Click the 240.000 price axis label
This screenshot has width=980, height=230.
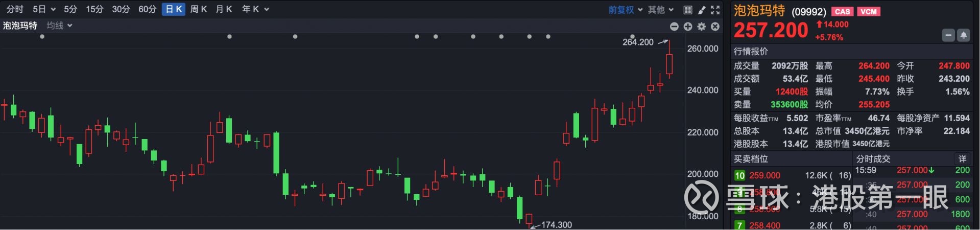pos(703,90)
